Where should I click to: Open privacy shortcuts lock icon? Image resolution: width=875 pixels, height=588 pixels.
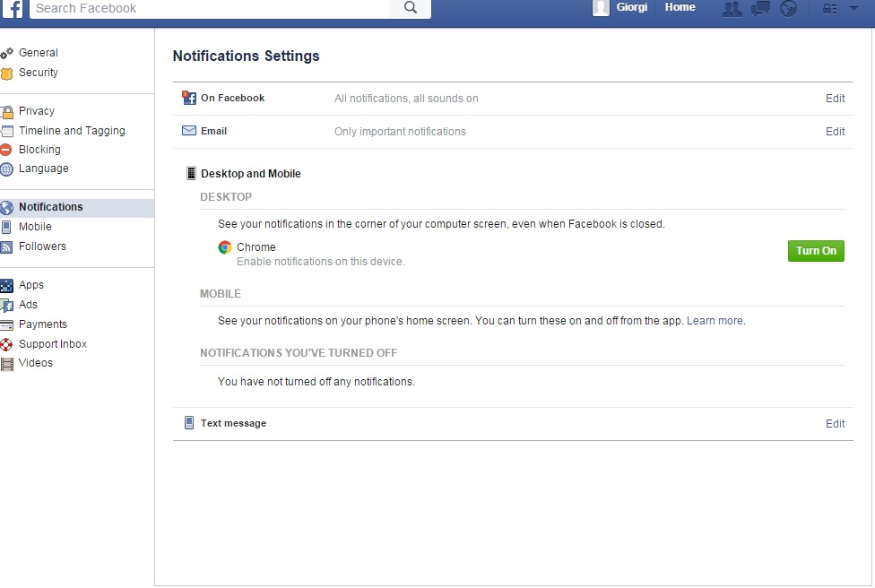tap(829, 9)
